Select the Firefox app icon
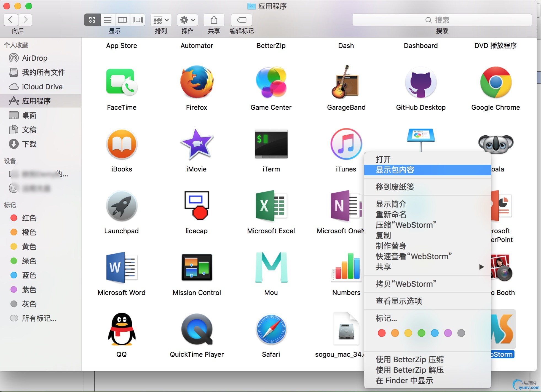The image size is (541, 392). pos(197,82)
